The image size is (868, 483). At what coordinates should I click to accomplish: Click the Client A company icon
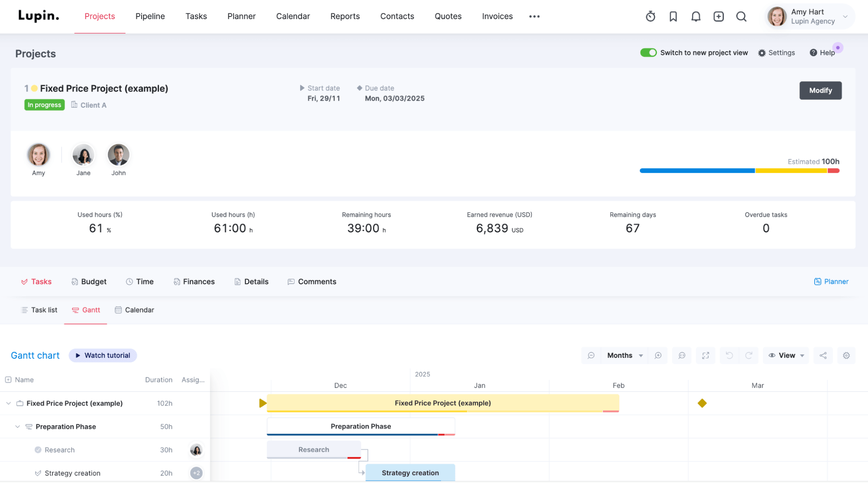[x=74, y=105]
